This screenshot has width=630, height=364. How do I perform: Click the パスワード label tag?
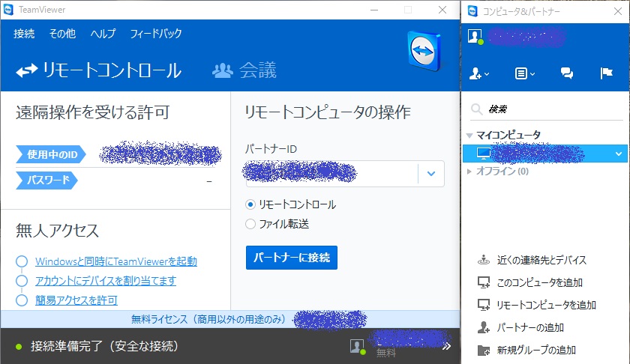tap(46, 181)
